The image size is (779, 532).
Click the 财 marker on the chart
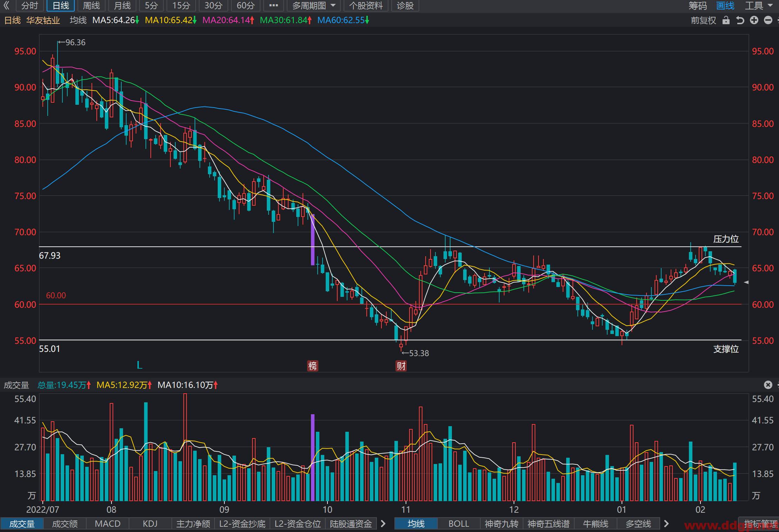(401, 366)
